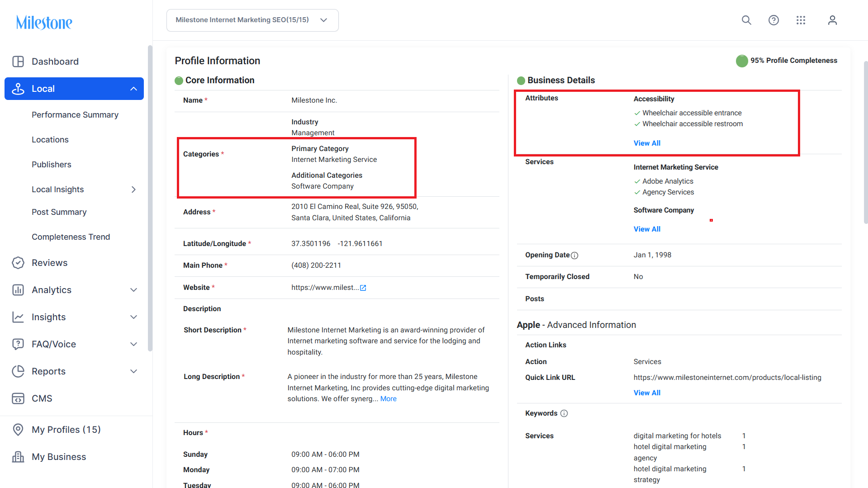868x488 pixels.
Task: Click View All under Attributes
Action: [647, 143]
